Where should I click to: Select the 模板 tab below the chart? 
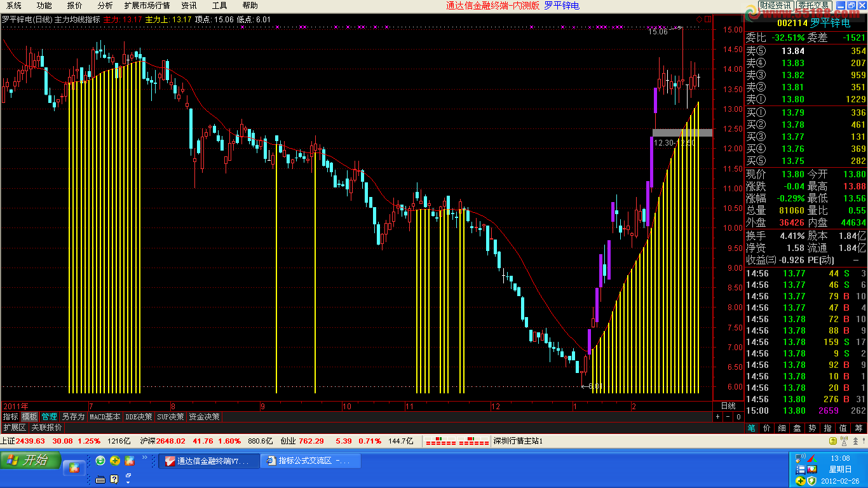pos(30,417)
